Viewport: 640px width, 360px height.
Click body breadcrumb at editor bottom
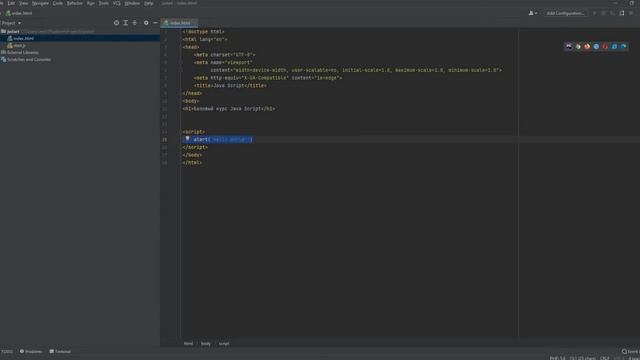click(x=206, y=344)
